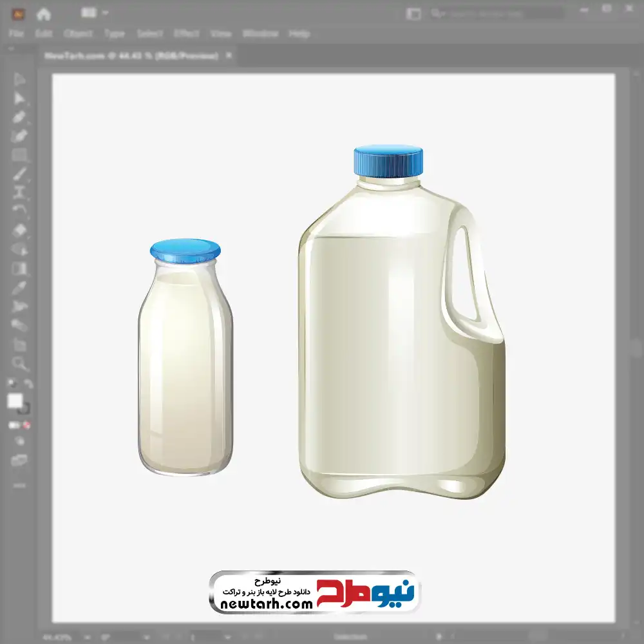Swap fill and stroke colors
Viewport: 644px width, 644px height.
[28, 384]
